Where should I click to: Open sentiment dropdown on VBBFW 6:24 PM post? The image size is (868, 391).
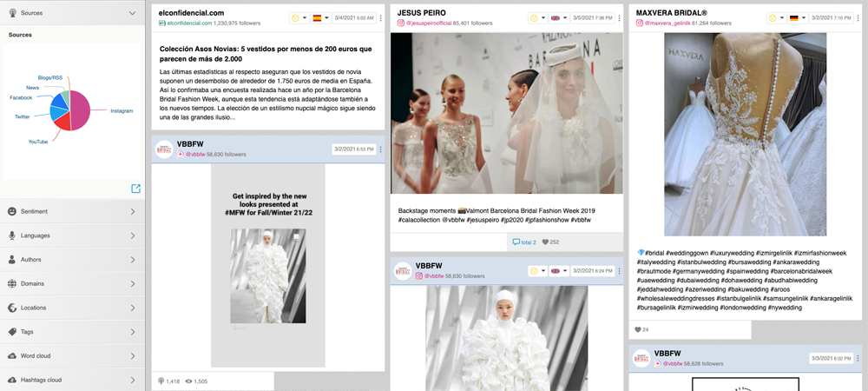click(x=537, y=271)
